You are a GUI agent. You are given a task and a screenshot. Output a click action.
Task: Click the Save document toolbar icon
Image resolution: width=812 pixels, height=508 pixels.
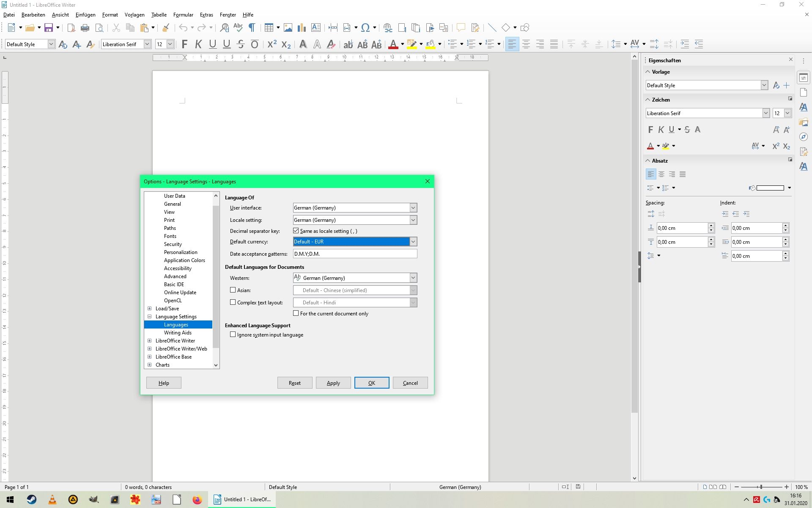coord(49,28)
